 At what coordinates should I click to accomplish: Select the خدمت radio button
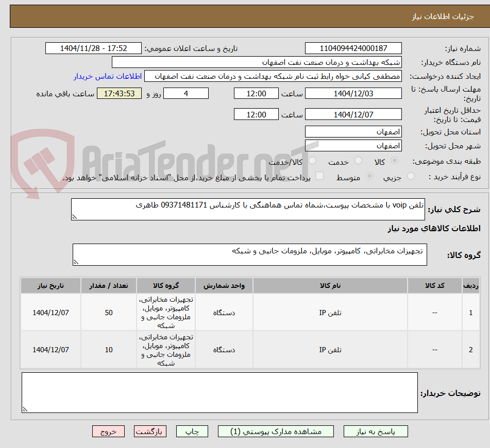tap(359, 161)
